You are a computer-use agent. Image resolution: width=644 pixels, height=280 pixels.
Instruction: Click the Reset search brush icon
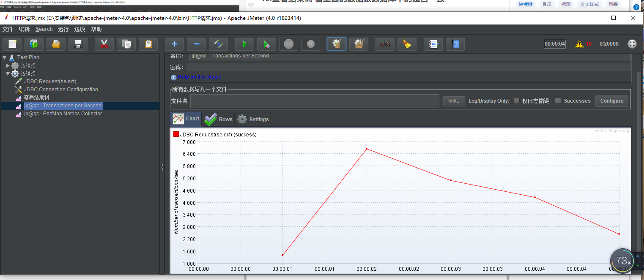click(407, 44)
